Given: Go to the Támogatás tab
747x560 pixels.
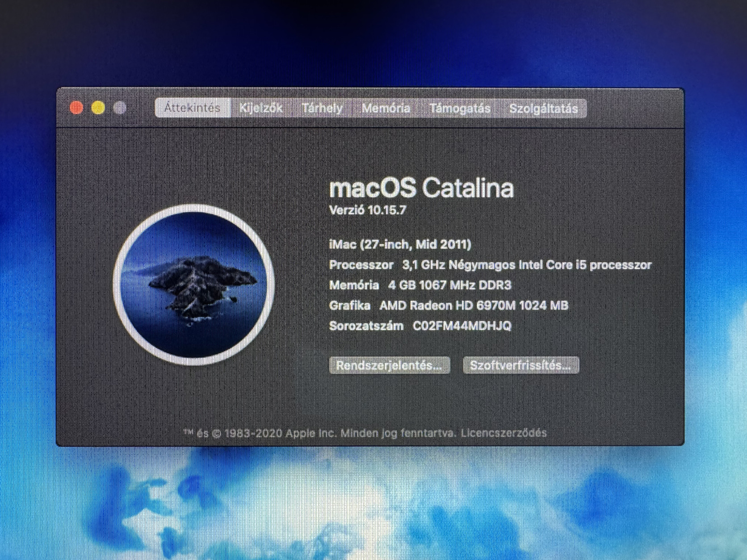Looking at the screenshot, I should coord(460,108).
